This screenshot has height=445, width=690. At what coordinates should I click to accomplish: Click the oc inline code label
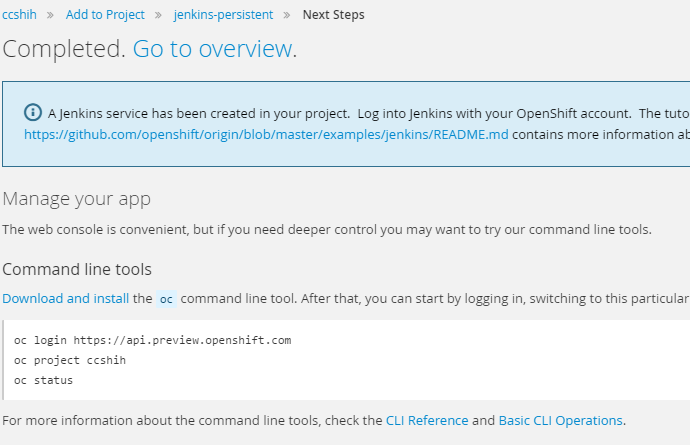(x=166, y=299)
